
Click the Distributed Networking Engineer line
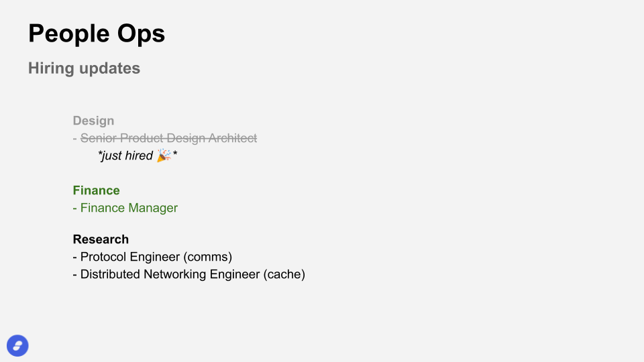(x=189, y=274)
